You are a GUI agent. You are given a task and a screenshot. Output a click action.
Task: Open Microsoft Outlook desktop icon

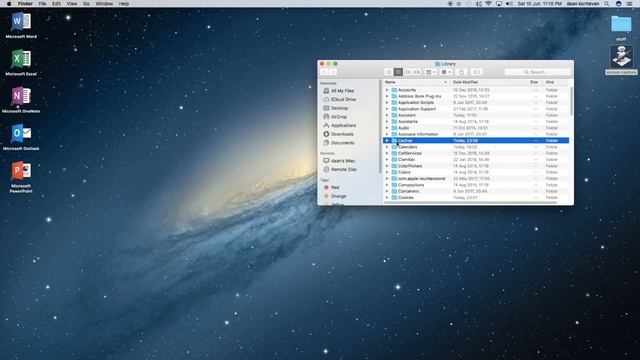21,134
